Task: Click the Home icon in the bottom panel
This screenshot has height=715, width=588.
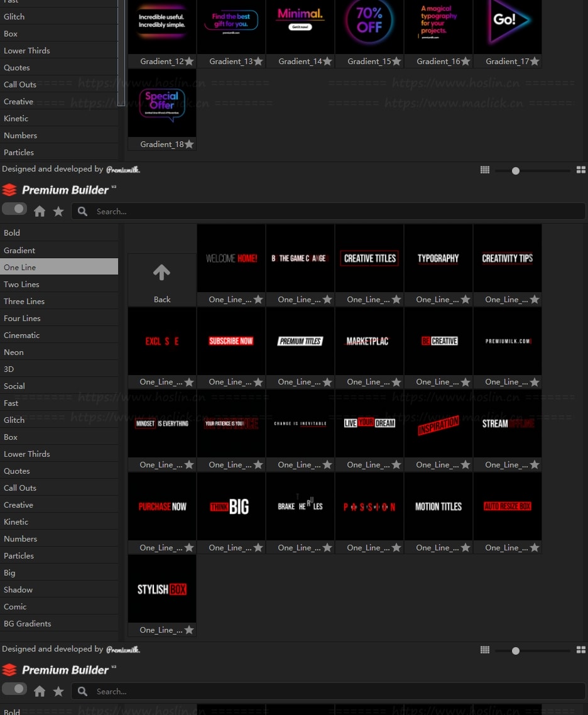Action: 40,691
